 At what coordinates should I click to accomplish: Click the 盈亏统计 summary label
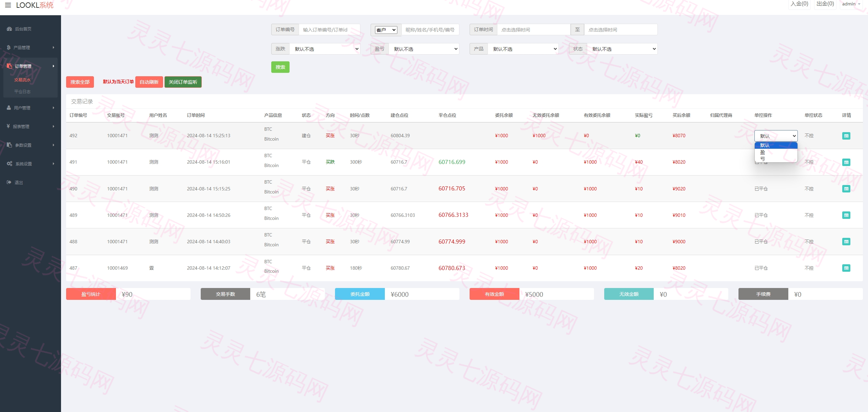click(91, 294)
